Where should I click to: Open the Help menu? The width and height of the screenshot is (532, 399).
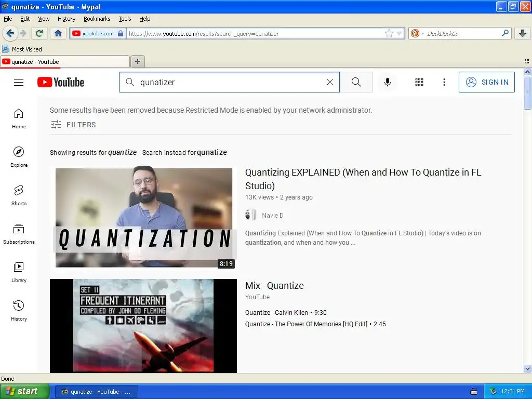tap(144, 19)
